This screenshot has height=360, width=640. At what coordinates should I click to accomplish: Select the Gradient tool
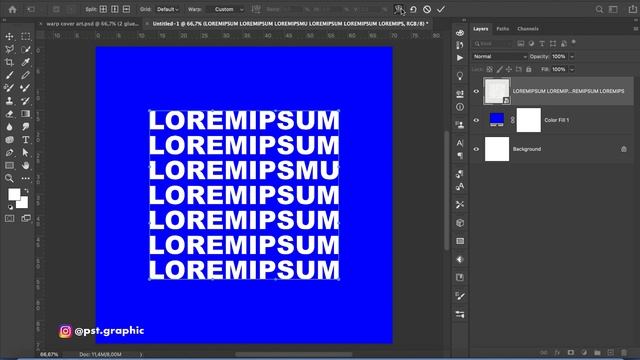coord(25,114)
